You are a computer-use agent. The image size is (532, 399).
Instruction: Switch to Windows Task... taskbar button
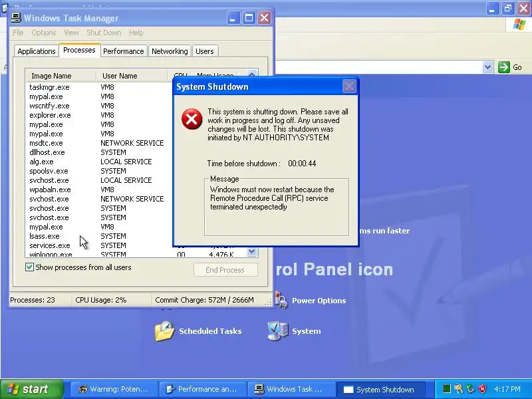pyautogui.click(x=291, y=389)
